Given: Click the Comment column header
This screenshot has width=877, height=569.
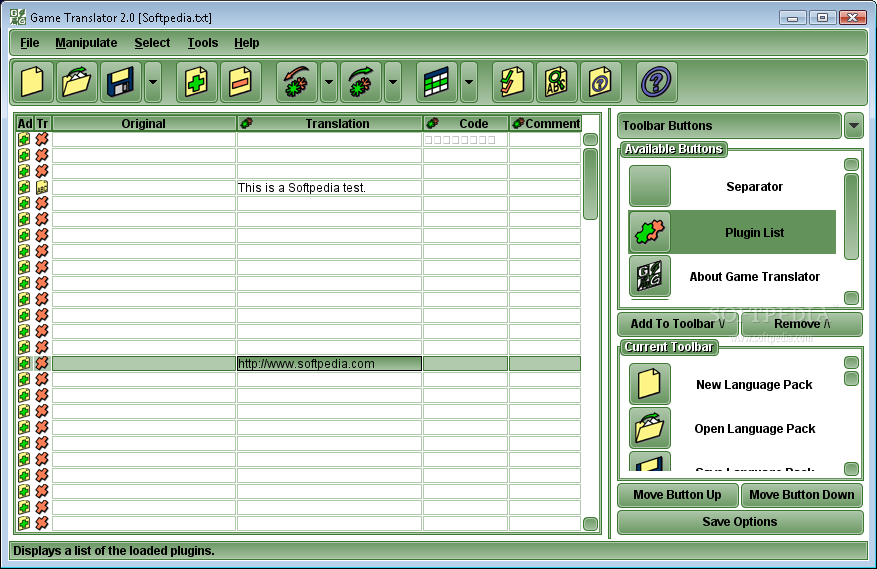Looking at the screenshot, I should coord(545,124).
